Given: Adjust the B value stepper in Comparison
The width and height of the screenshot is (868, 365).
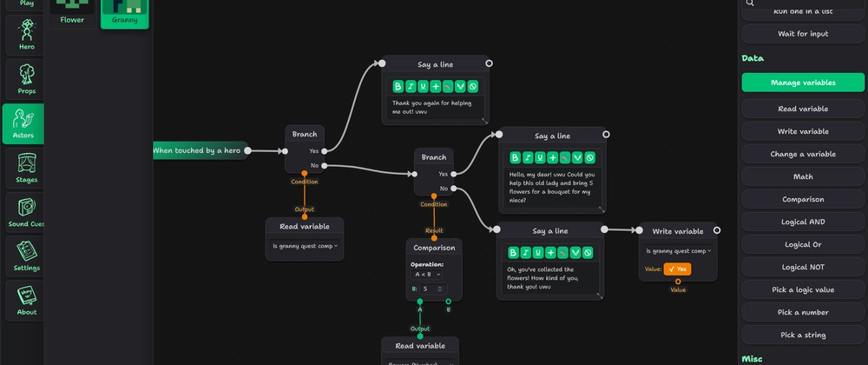Looking at the screenshot, I should (440, 289).
